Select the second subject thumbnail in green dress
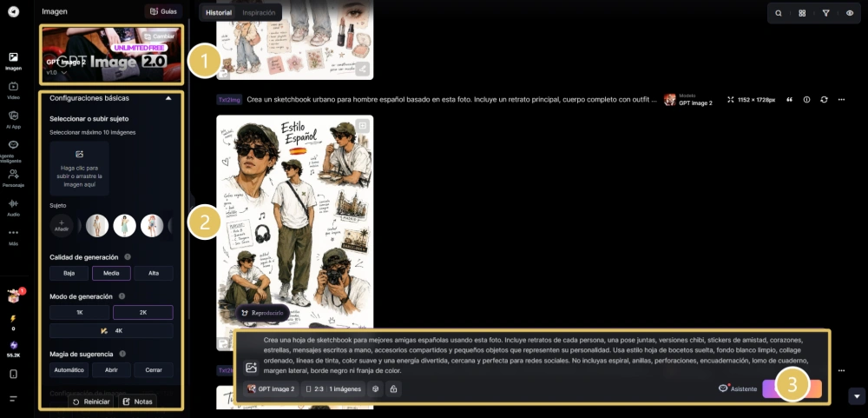Image resolution: width=868 pixels, height=418 pixels. point(124,226)
